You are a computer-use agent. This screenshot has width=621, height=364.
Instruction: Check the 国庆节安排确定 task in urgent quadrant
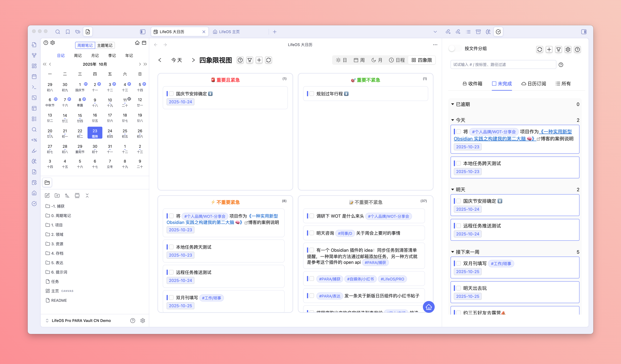[x=171, y=94]
